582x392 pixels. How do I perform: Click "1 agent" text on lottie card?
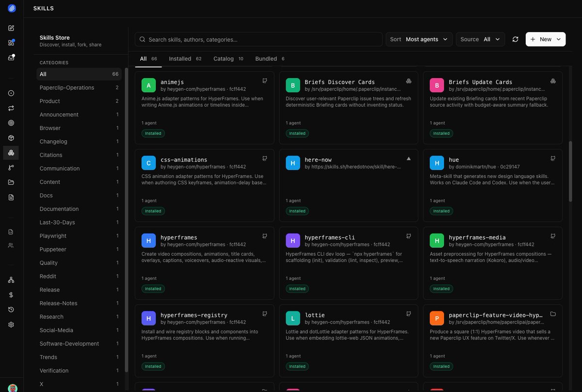point(293,356)
